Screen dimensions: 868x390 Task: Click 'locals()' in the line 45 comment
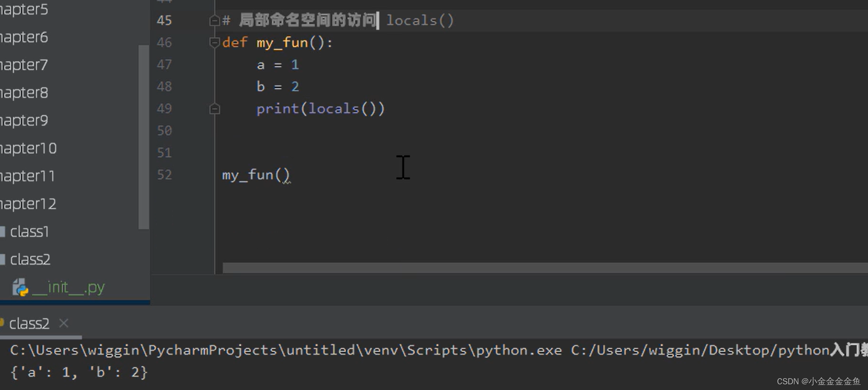tap(420, 21)
